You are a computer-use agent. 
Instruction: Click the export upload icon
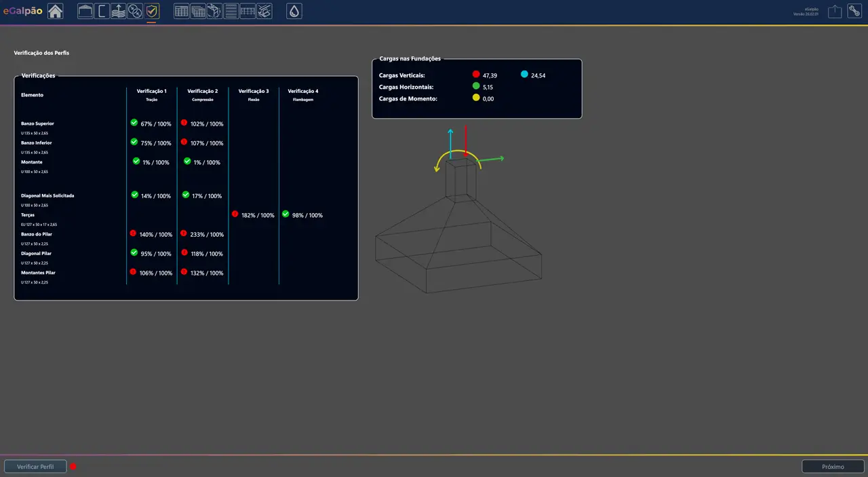835,12
